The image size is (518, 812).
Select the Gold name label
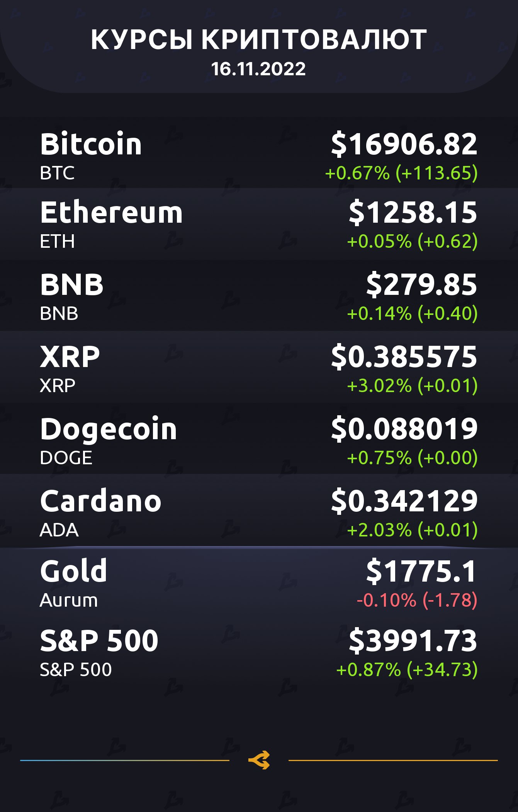pos(73,571)
